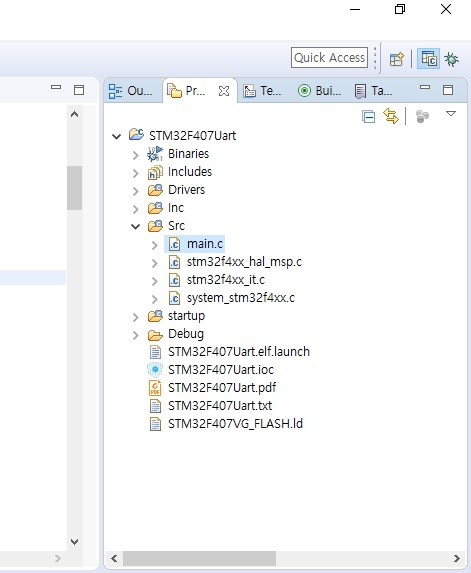Click Project Explorer scroll left arrow
This screenshot has width=471, height=573.
tap(114, 558)
